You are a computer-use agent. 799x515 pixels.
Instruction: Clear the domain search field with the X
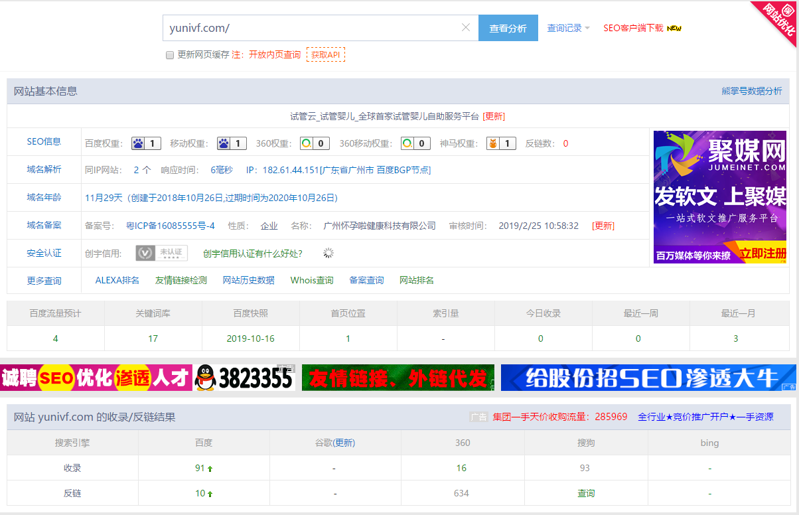[465, 28]
